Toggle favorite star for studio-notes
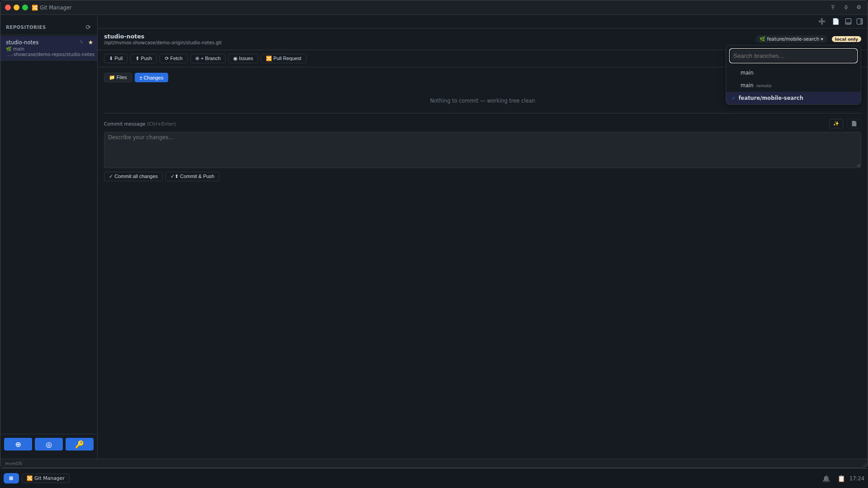This screenshot has height=488, width=868. coord(90,42)
